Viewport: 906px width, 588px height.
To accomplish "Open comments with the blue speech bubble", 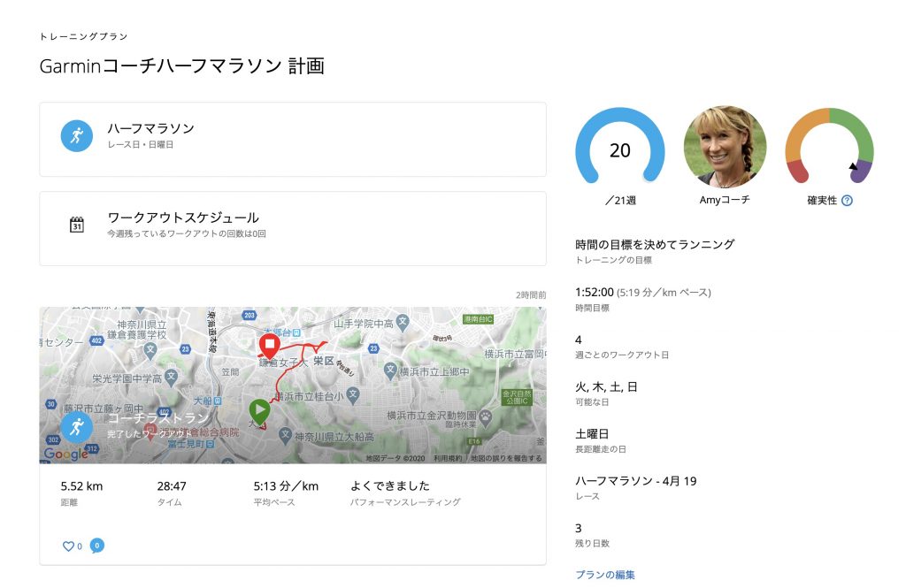I will (97, 546).
